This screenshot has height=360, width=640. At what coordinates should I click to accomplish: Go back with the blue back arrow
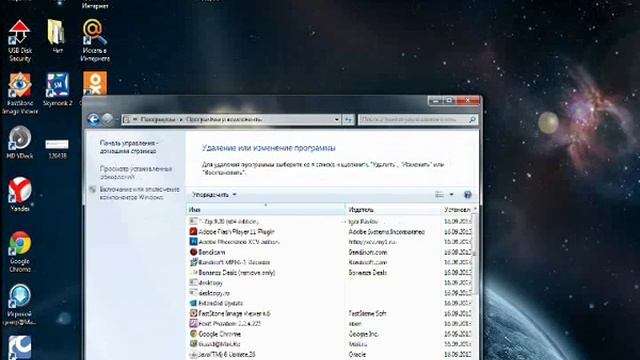(93, 119)
